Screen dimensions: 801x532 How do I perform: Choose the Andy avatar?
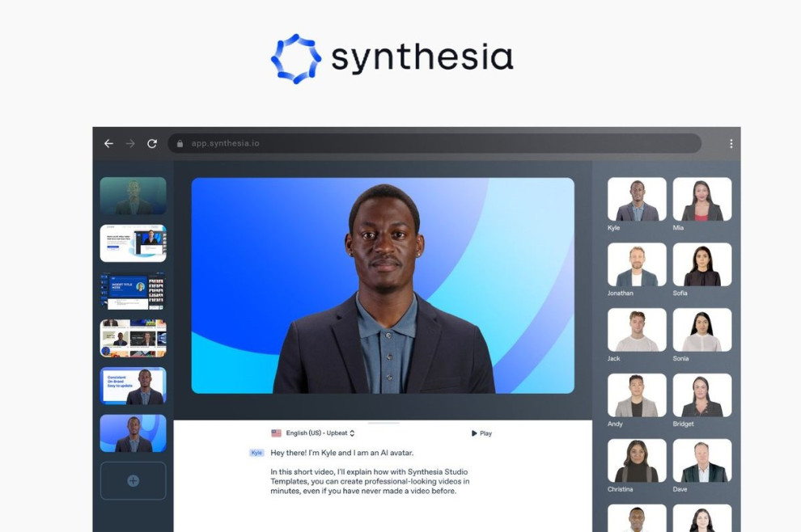[637, 395]
